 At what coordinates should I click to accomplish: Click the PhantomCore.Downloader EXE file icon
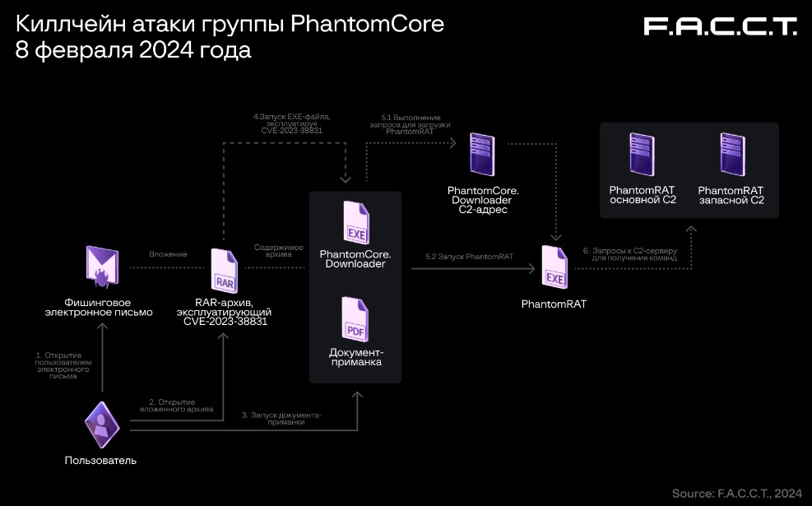pos(355,223)
